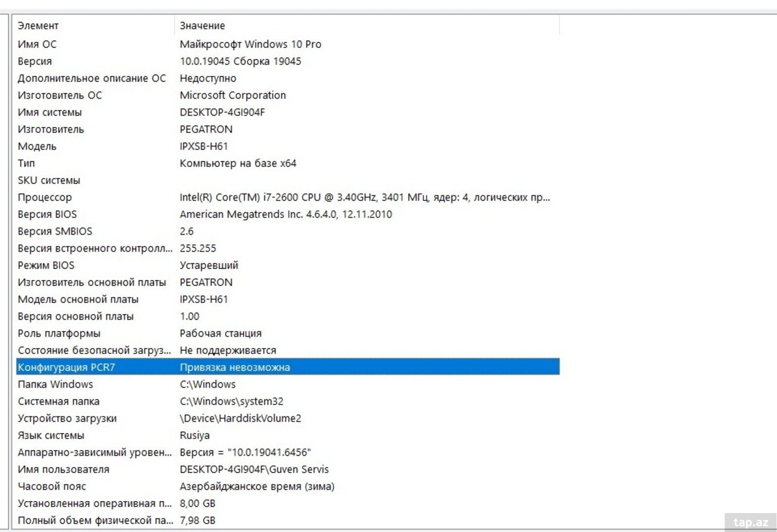Screen dimensions: 777x532
Task: Click the 255.255 value
Action: (x=198, y=248)
